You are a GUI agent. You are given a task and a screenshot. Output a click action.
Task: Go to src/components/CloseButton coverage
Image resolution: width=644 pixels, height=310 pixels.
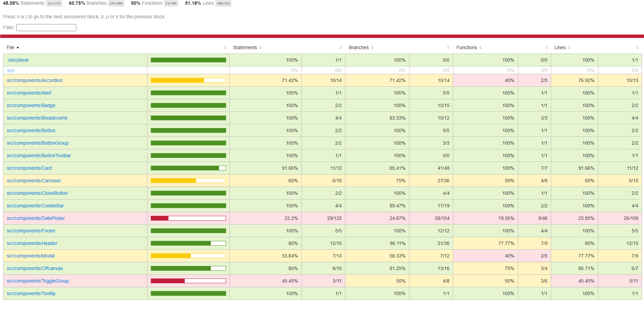coord(37,193)
